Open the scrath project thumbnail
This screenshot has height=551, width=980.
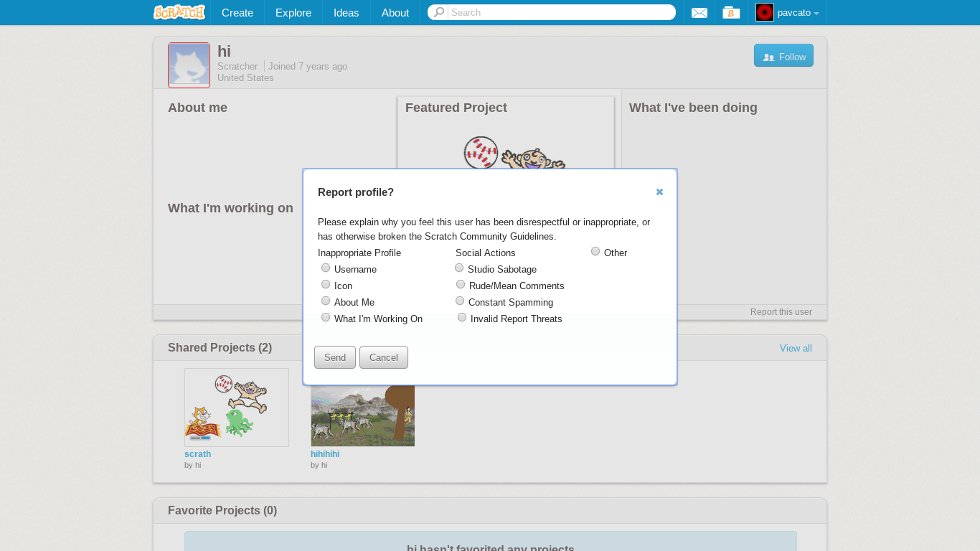(x=237, y=408)
